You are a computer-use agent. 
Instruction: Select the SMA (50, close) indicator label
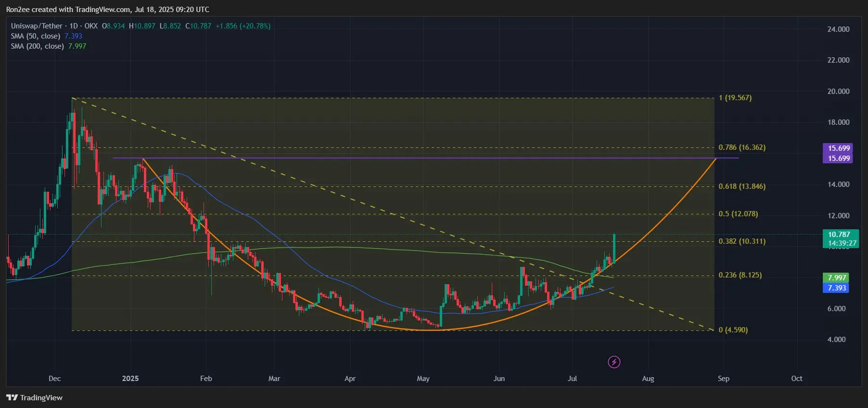click(x=36, y=36)
